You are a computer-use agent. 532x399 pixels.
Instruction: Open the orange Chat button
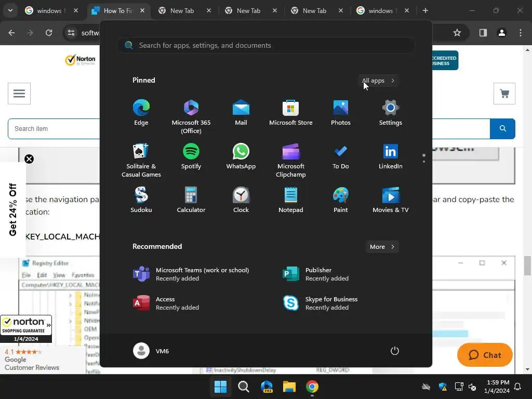485,355
